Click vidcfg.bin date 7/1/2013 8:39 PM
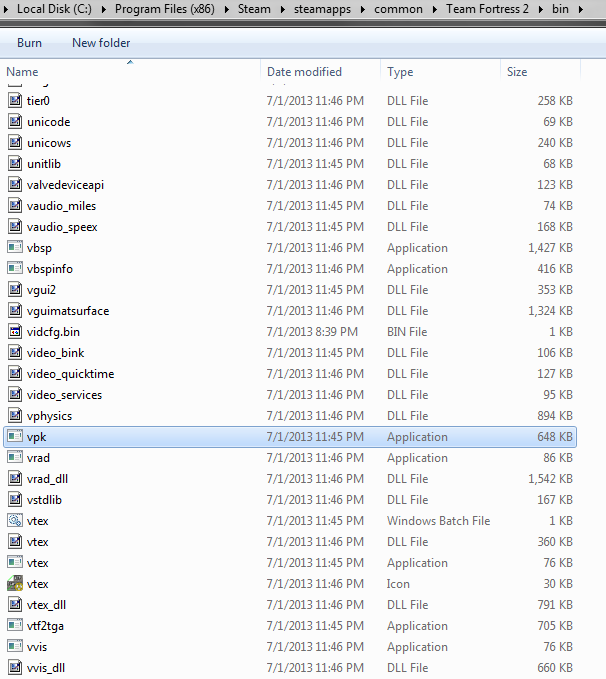This screenshot has width=606, height=679. coord(312,332)
